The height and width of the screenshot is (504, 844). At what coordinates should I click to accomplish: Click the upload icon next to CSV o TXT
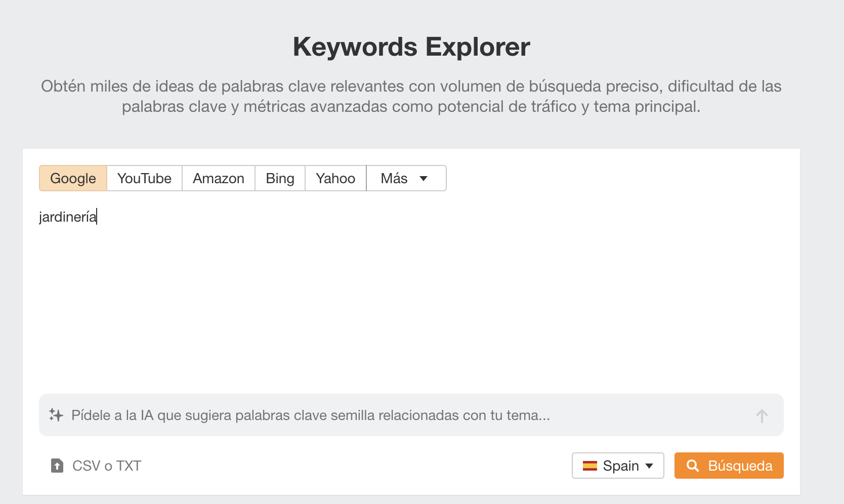pyautogui.click(x=56, y=466)
